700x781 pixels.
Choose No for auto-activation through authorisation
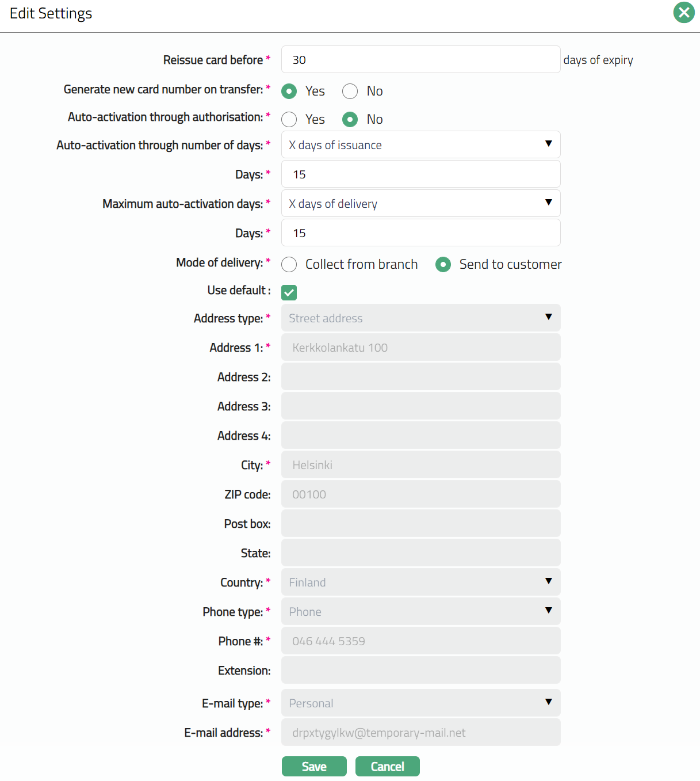tap(350, 119)
